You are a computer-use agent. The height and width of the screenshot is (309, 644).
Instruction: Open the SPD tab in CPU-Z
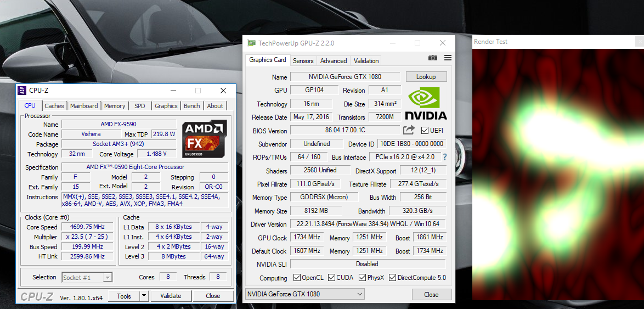point(140,106)
